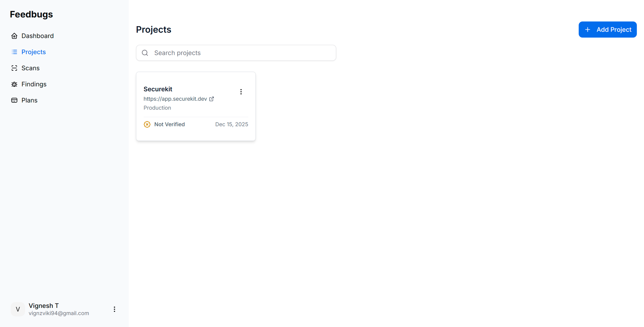Click the Dashboard home icon

click(x=14, y=36)
